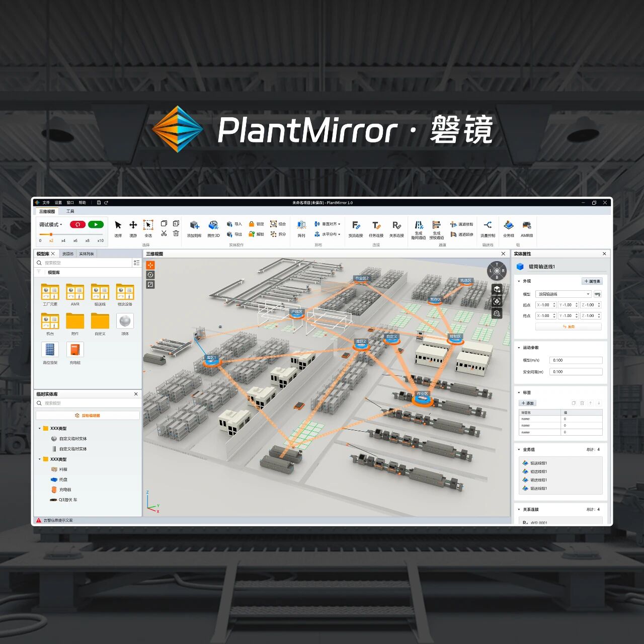Switch to the 工具 ribbon tab
This screenshot has width=644, height=644.
[x=70, y=211]
